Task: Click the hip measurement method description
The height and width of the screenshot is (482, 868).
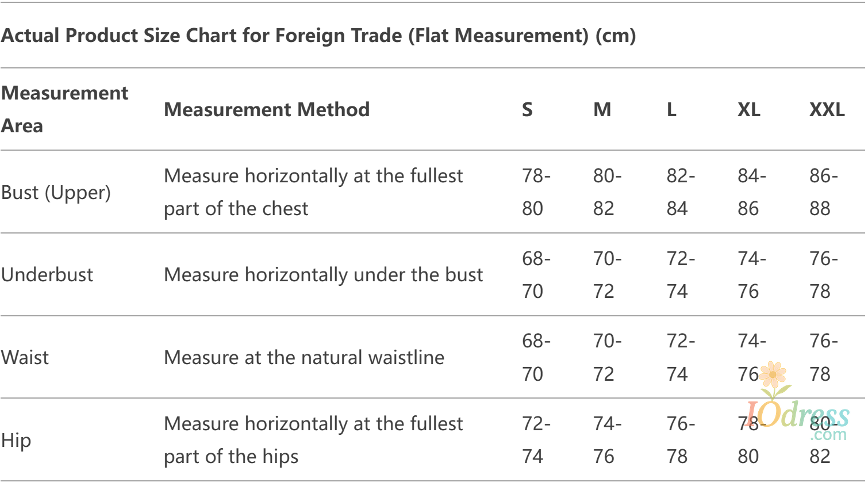Action: [313, 441]
